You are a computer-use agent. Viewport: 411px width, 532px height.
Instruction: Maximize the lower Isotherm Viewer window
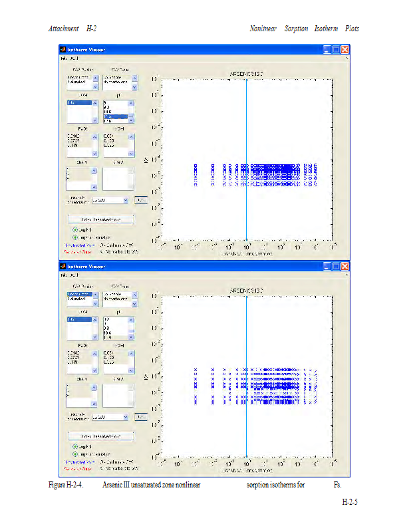coord(336,266)
